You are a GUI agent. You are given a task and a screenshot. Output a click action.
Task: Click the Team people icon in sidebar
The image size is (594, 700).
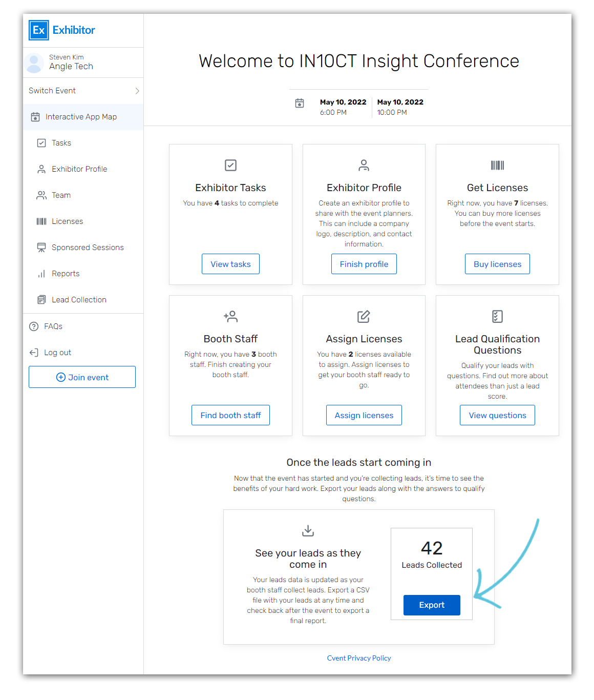pos(41,195)
